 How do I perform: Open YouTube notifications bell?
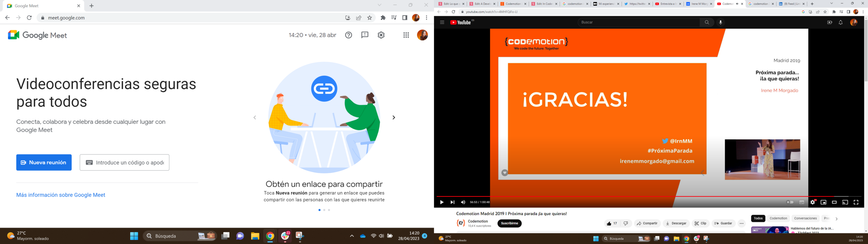[841, 22]
